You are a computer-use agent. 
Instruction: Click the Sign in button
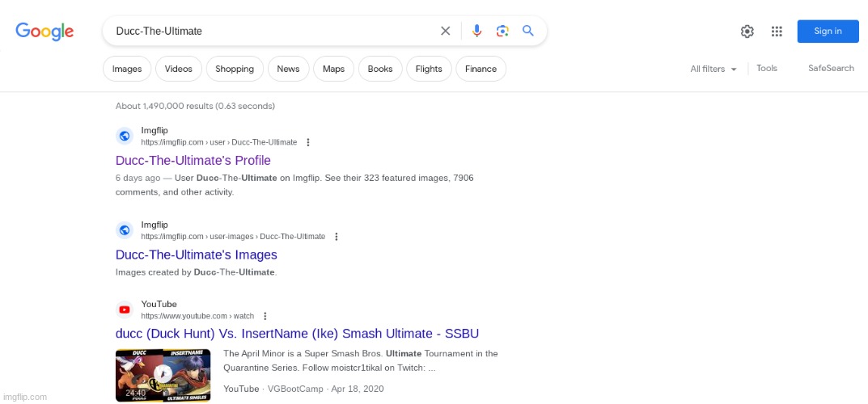[828, 32]
